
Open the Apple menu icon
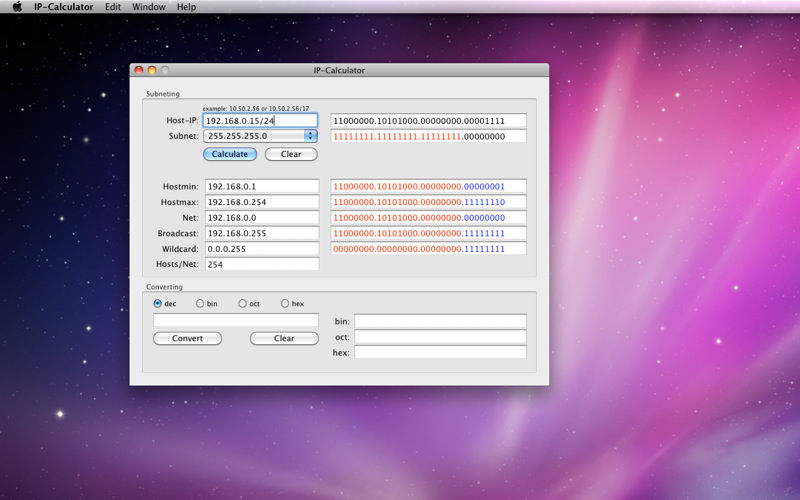click(x=17, y=7)
